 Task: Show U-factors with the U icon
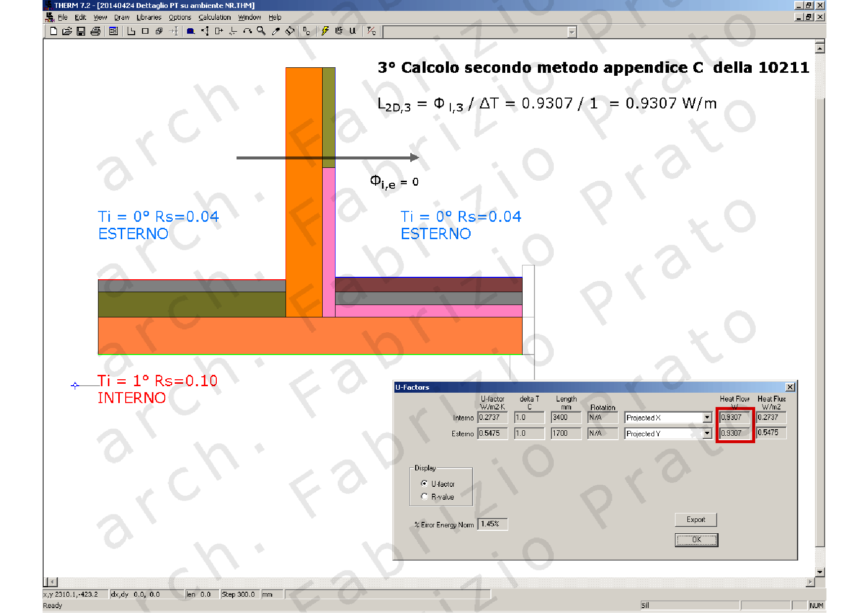[x=353, y=31]
